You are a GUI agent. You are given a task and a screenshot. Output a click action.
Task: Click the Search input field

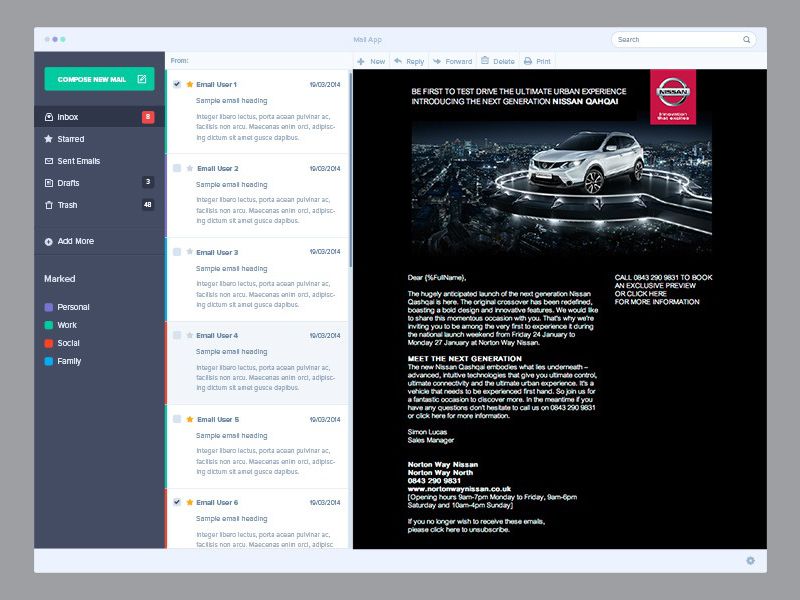tap(684, 39)
